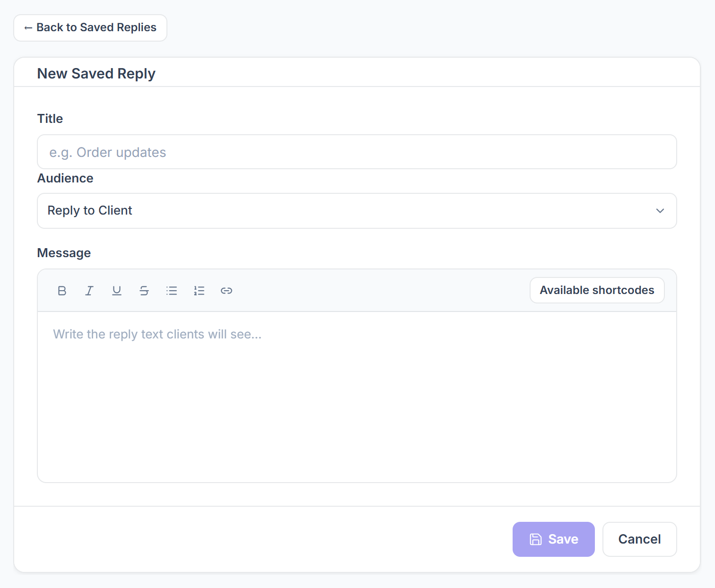Click the Message field label
715x588 pixels.
coord(64,253)
